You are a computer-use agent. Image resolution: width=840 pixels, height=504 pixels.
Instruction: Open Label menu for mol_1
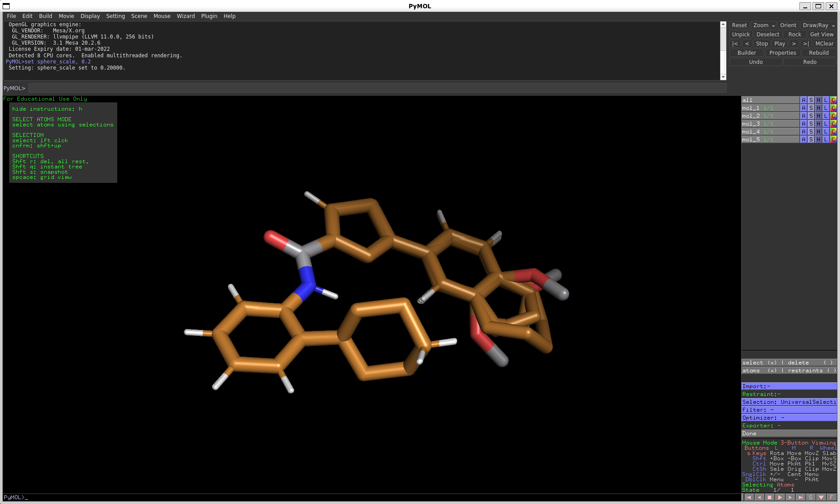(x=826, y=108)
